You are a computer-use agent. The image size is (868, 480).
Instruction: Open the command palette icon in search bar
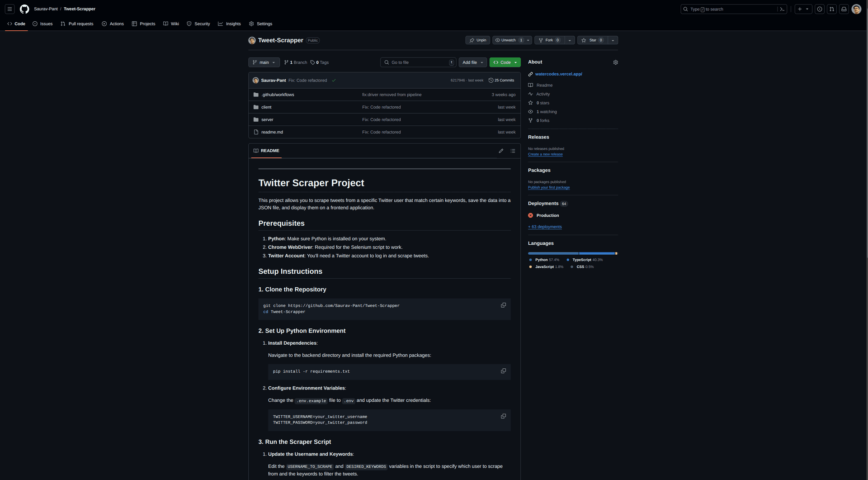pos(782,9)
